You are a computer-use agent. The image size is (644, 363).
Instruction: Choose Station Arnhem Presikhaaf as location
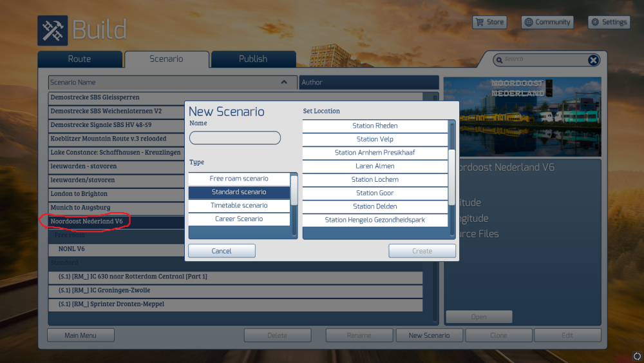point(375,153)
